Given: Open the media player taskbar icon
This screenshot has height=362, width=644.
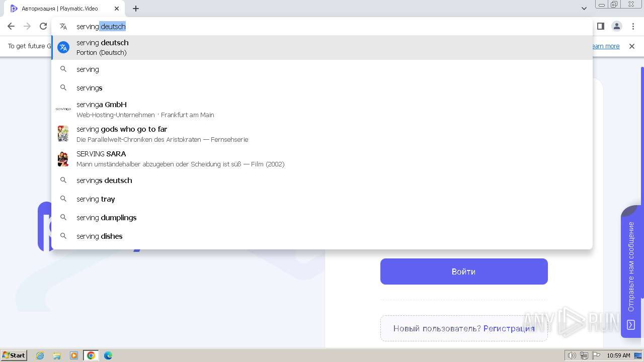Looking at the screenshot, I should (74, 355).
